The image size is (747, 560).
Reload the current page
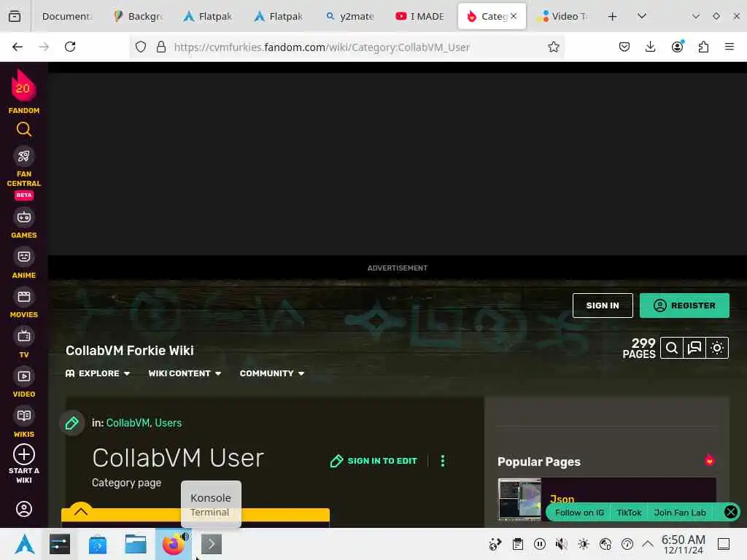pos(70,47)
